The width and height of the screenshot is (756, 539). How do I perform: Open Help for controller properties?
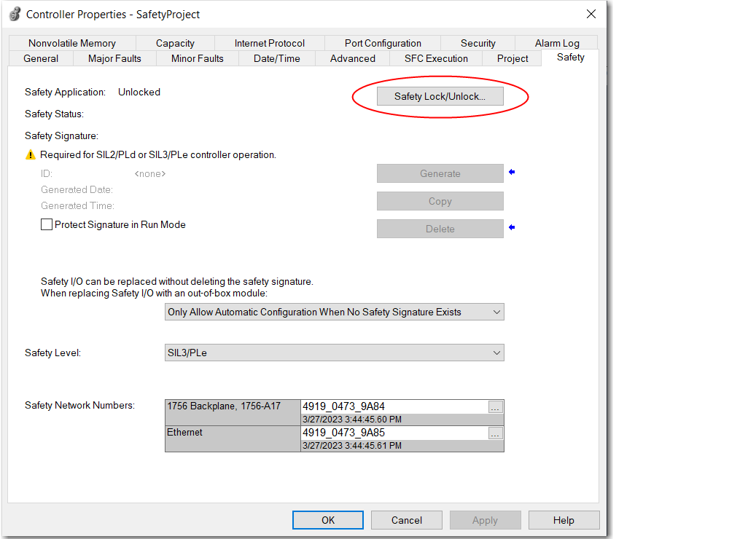563,520
